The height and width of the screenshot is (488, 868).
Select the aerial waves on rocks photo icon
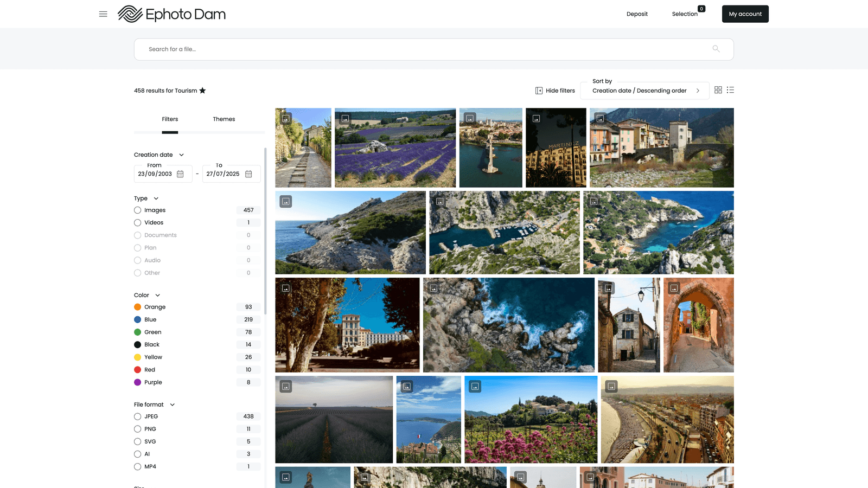tap(433, 288)
